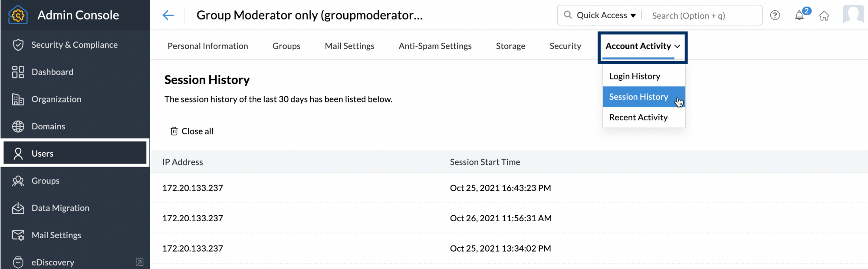The height and width of the screenshot is (269, 868).
Task: Collapse the Account Activity dropdown tab
Action: (x=642, y=46)
